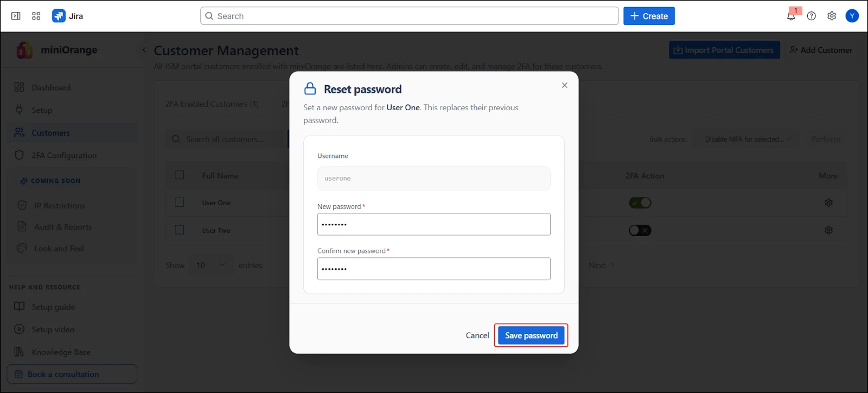The height and width of the screenshot is (393, 868).
Task: Open the Atlassian app switcher grid icon
Action: pyautogui.click(x=36, y=16)
